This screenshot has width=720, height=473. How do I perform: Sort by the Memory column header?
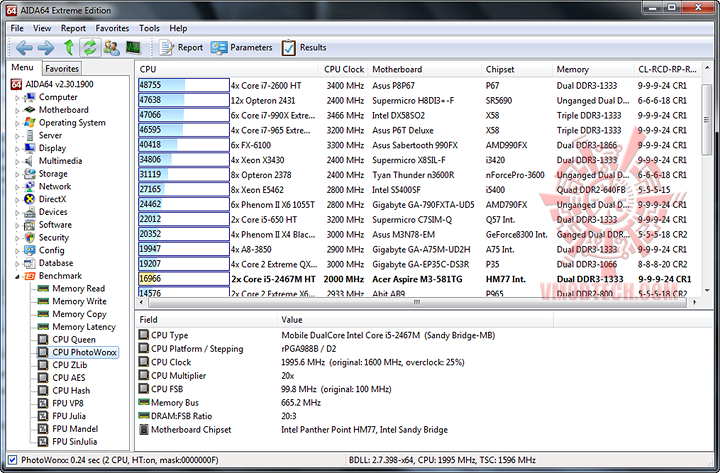[593, 69]
